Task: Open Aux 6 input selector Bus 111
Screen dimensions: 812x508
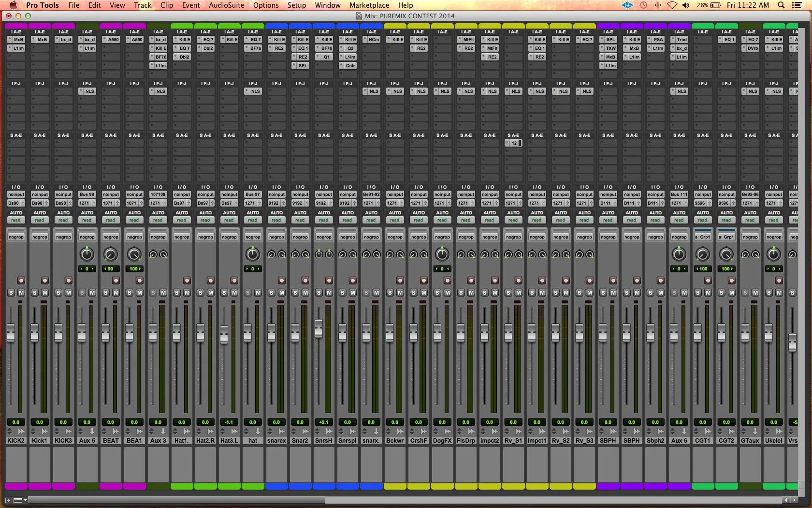Action: [x=679, y=194]
